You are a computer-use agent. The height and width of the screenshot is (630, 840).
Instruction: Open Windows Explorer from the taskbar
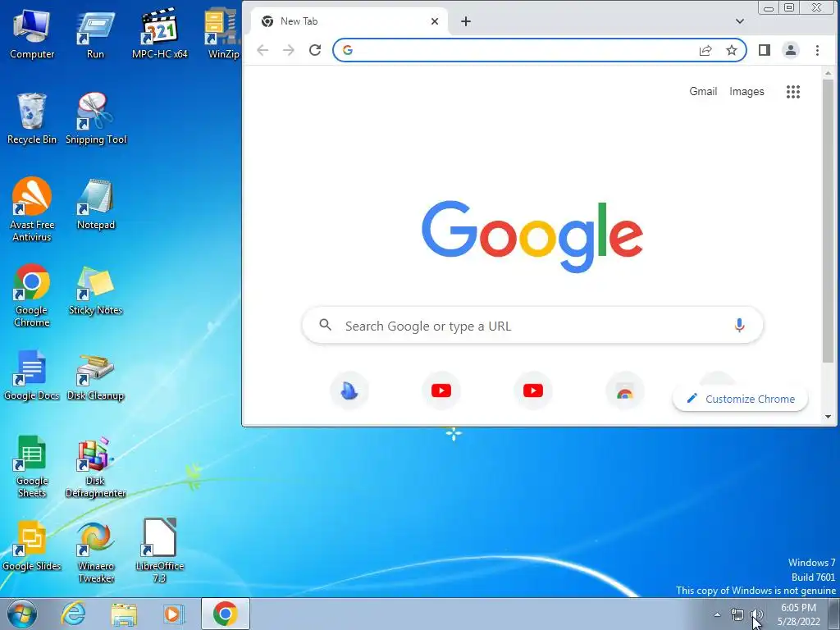coord(124,614)
